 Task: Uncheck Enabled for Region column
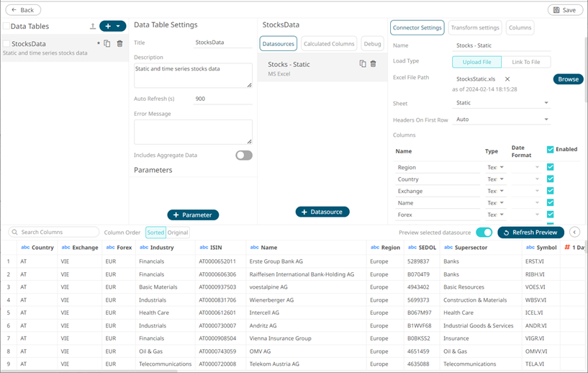(550, 167)
